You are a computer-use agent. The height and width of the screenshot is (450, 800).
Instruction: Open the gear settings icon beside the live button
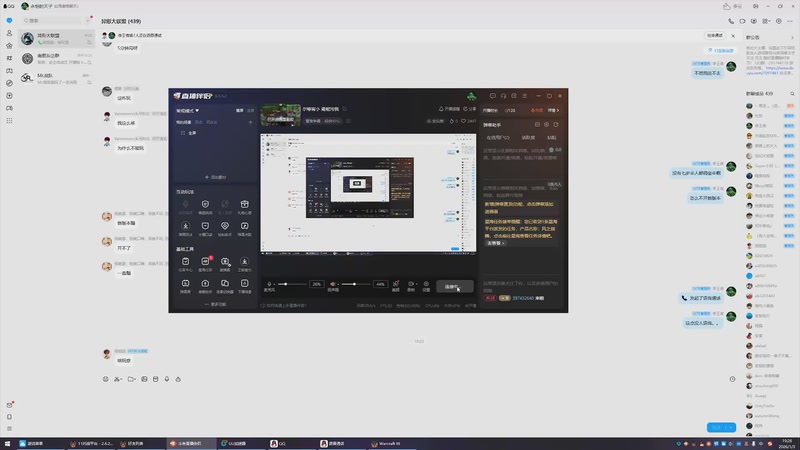tap(426, 284)
